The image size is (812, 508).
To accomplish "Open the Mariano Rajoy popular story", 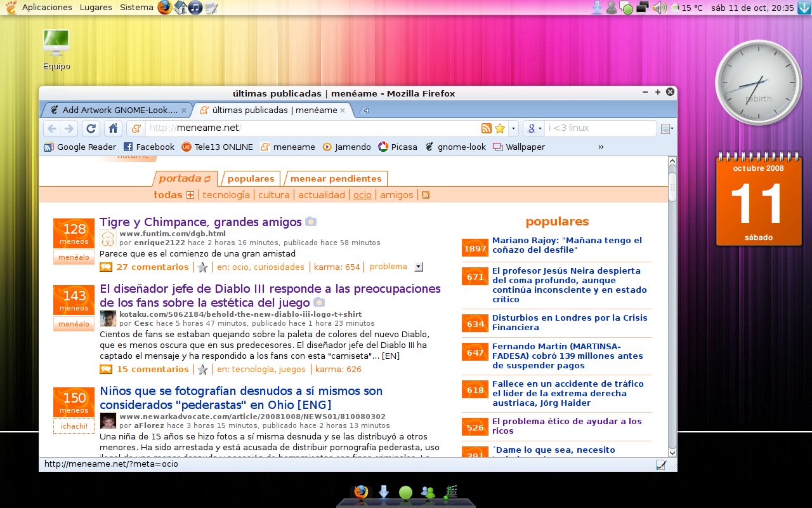I will click(567, 245).
